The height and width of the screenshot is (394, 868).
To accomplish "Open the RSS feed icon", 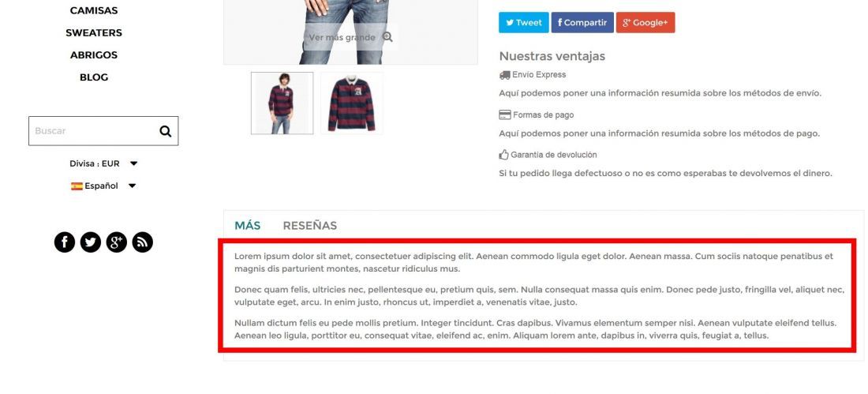I will click(143, 242).
